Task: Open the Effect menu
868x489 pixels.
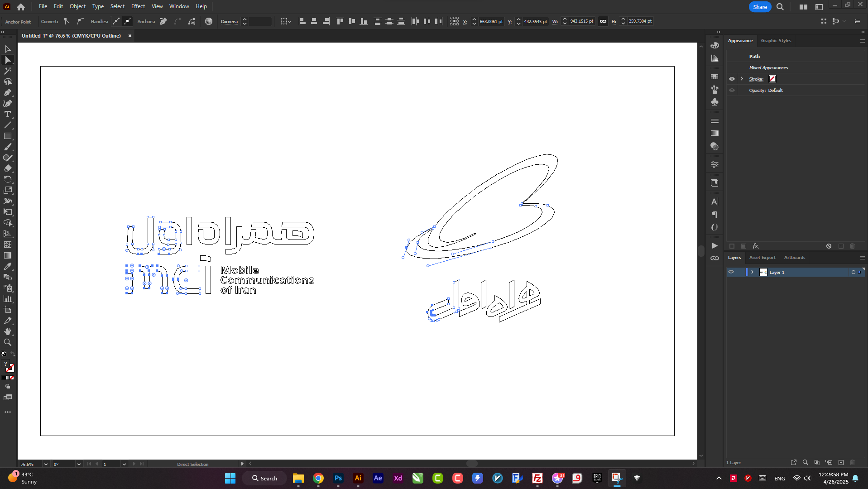Action: [x=138, y=6]
